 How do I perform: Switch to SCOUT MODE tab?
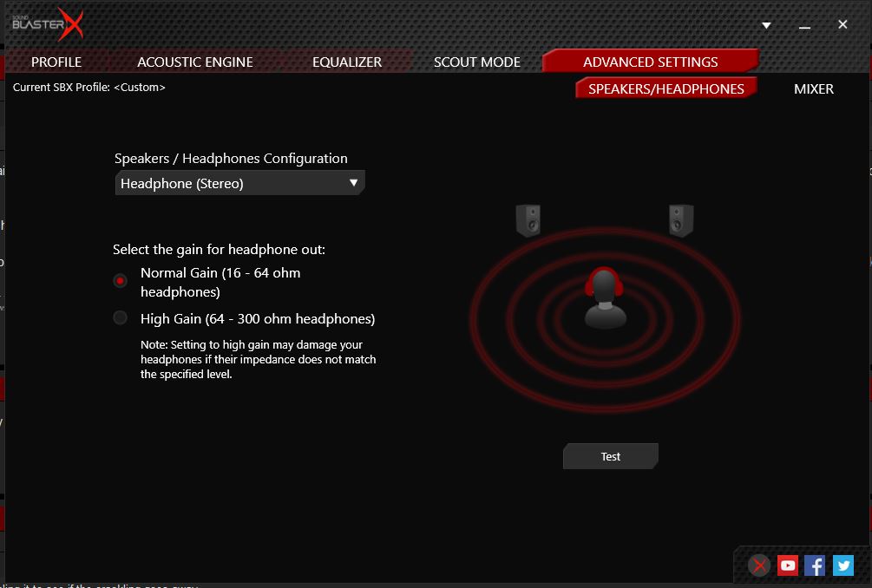click(x=477, y=62)
